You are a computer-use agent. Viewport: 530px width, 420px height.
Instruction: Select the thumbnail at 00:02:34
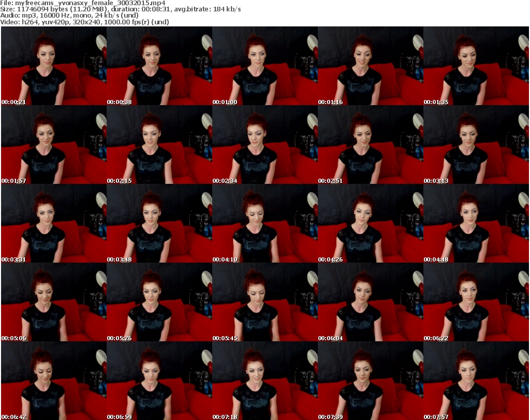pyautogui.click(x=264, y=144)
